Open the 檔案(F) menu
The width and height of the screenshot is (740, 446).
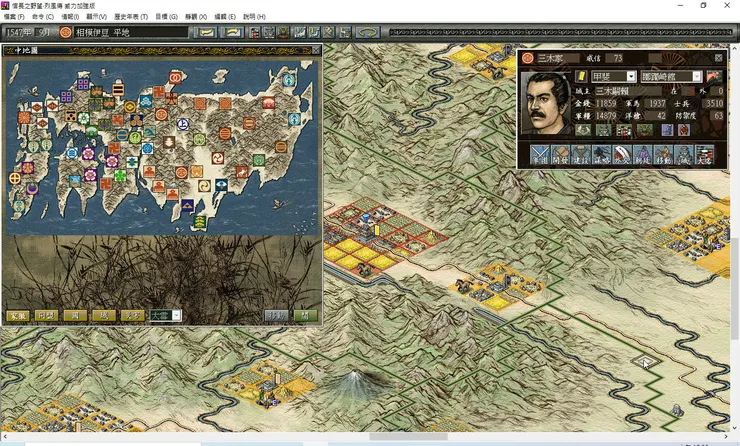[14, 17]
